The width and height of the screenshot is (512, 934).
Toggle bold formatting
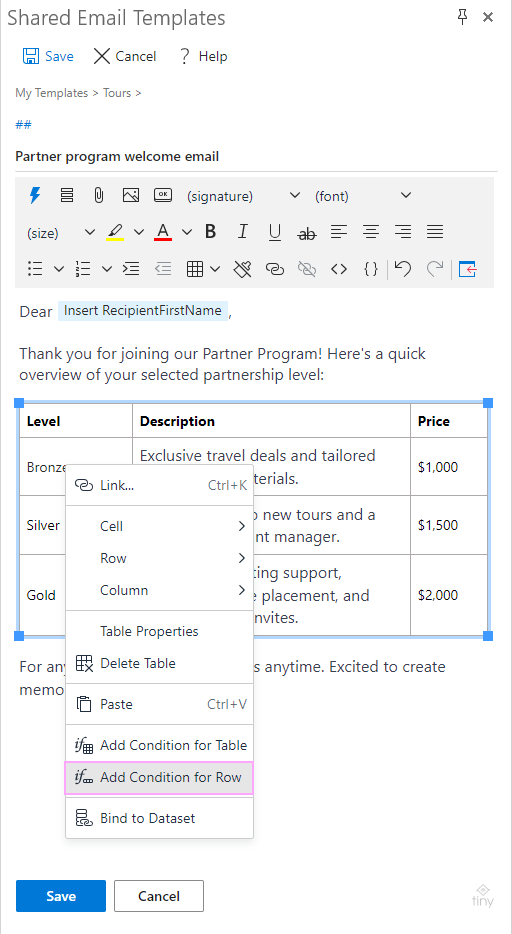tap(210, 232)
